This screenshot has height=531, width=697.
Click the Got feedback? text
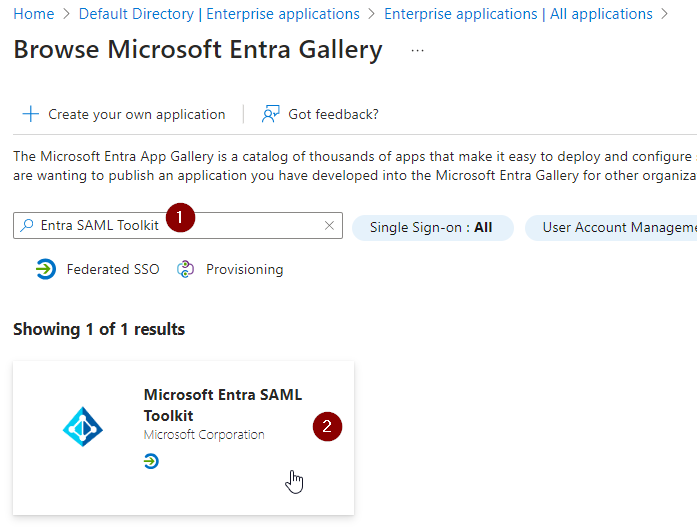coord(333,114)
